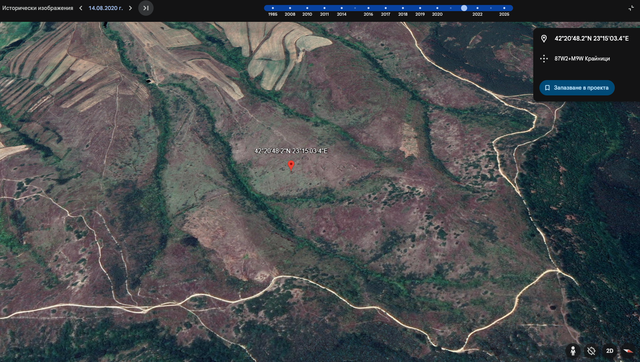This screenshot has width=640, height=362.
Task: Select the 2019 marker on the timeline
Action: (x=420, y=8)
